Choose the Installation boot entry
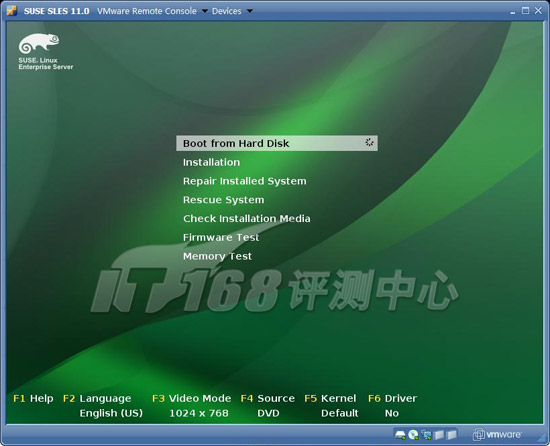The width and height of the screenshot is (550, 446). pos(212,162)
